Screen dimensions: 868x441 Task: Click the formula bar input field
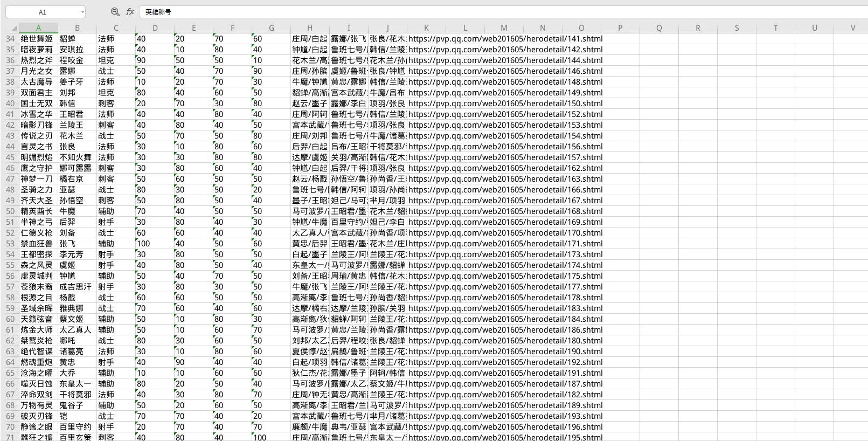485,12
